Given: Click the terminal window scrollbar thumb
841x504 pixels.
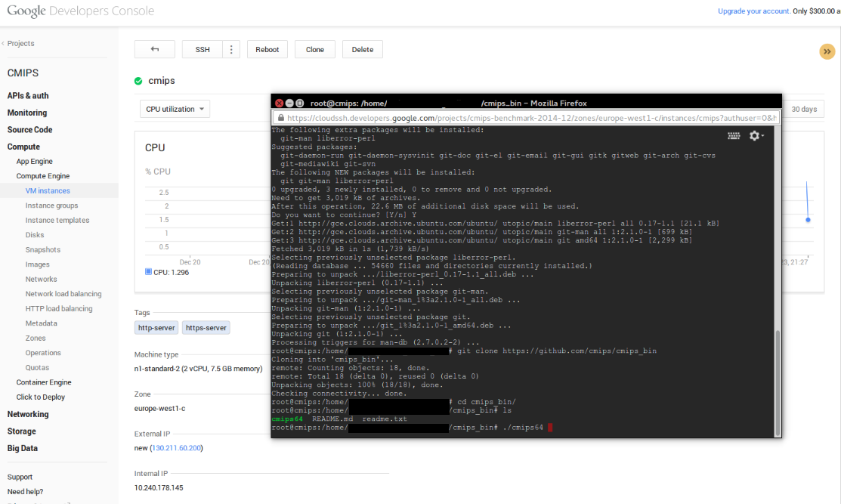Looking at the screenshot, I should pyautogui.click(x=778, y=383).
